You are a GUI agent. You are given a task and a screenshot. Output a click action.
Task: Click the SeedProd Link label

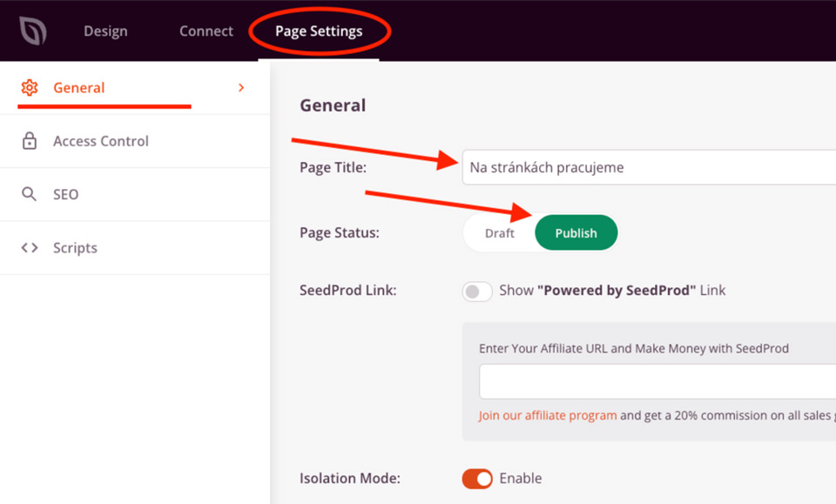(x=348, y=291)
